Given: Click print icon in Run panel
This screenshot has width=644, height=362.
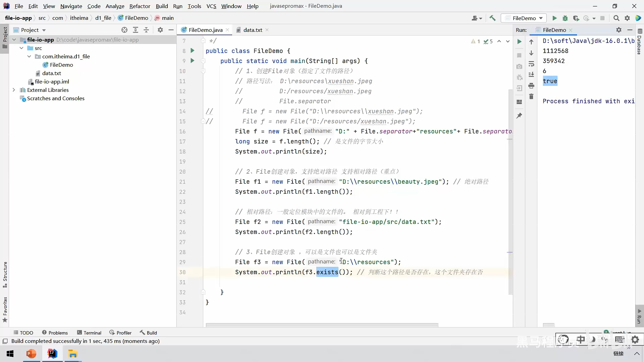Looking at the screenshot, I should (x=531, y=86).
